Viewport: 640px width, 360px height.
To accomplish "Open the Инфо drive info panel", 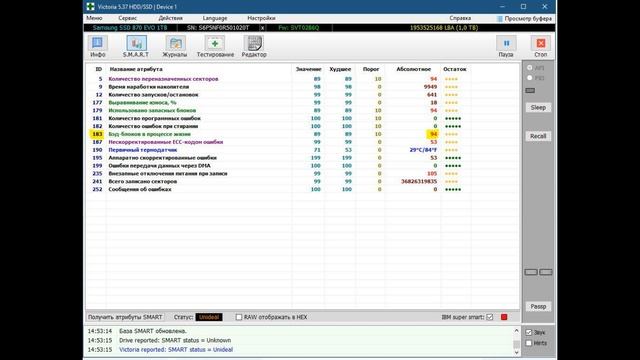I will [x=98, y=46].
